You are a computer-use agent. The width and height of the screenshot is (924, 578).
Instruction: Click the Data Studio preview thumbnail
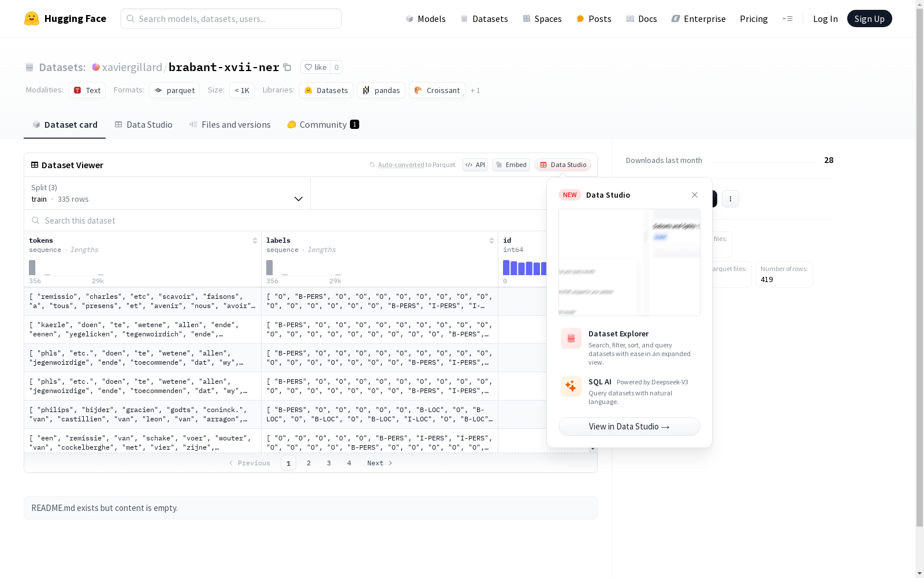click(629, 262)
